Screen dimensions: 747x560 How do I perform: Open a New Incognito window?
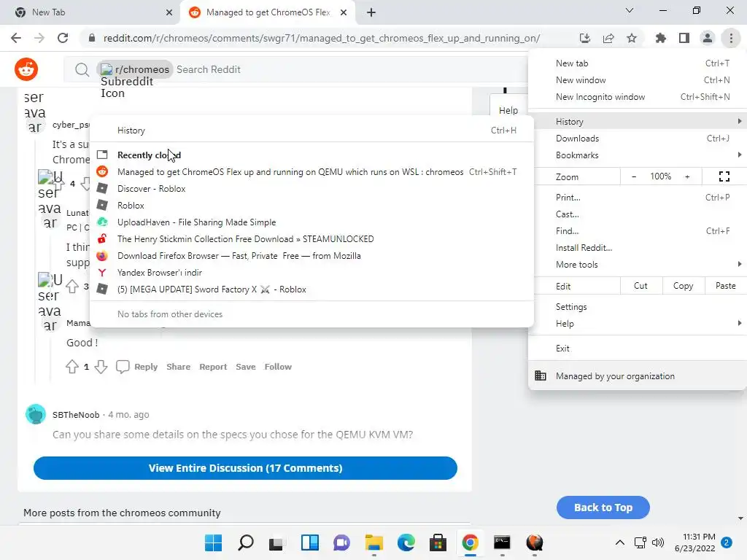[637, 97]
